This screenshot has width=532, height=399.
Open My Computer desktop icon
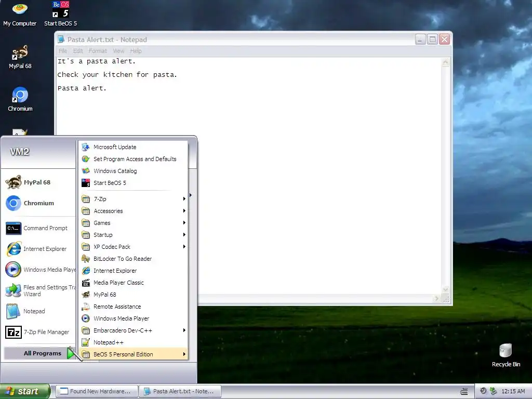(20, 15)
